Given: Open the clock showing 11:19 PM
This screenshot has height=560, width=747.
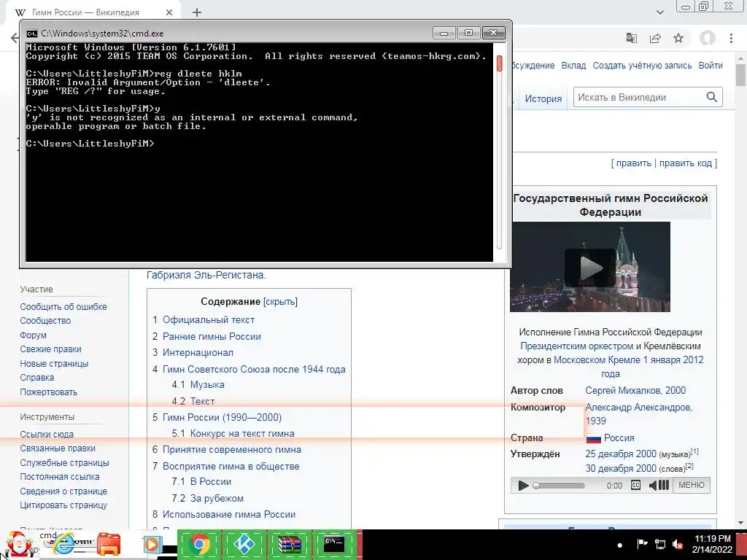Looking at the screenshot, I should [x=712, y=544].
